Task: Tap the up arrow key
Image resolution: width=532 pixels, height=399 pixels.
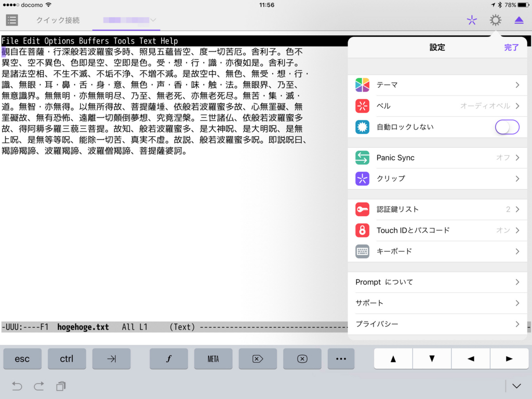Action: pyautogui.click(x=393, y=358)
